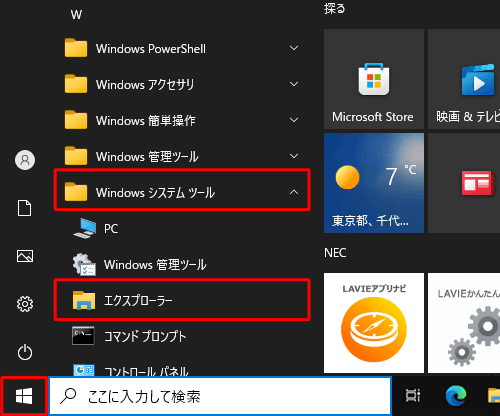Click the Microsoft Store tile caption
Viewport: 500px width, 416px height.
tap(373, 117)
